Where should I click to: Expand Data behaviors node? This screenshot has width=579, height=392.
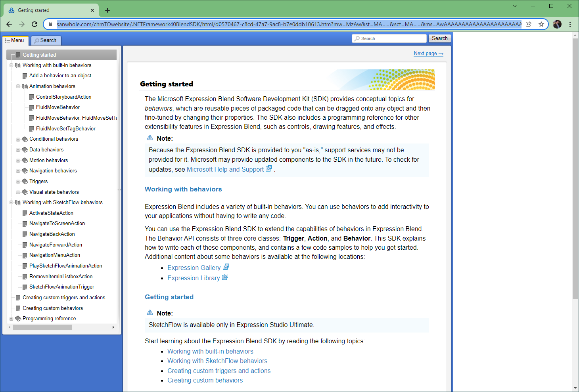click(x=18, y=150)
